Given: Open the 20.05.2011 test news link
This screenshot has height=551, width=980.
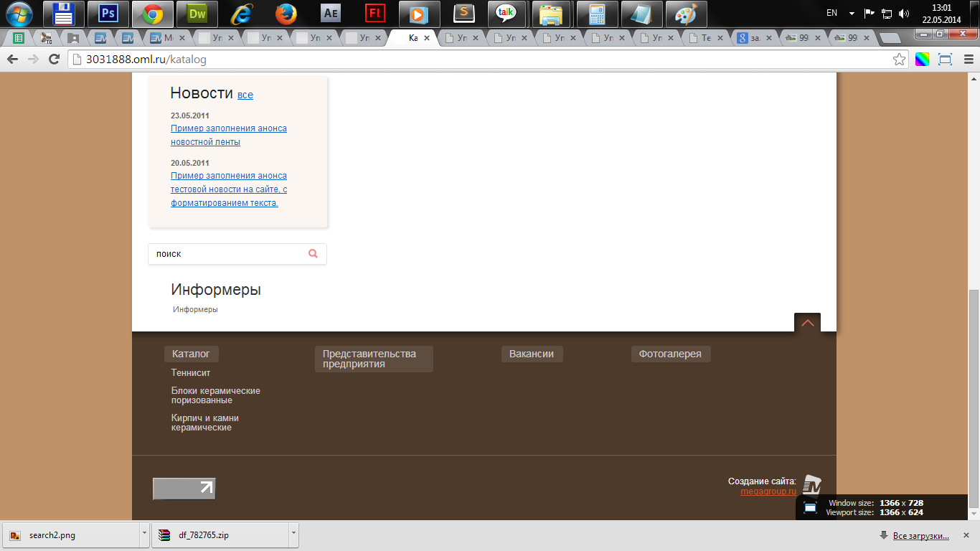Looking at the screenshot, I should click(229, 189).
